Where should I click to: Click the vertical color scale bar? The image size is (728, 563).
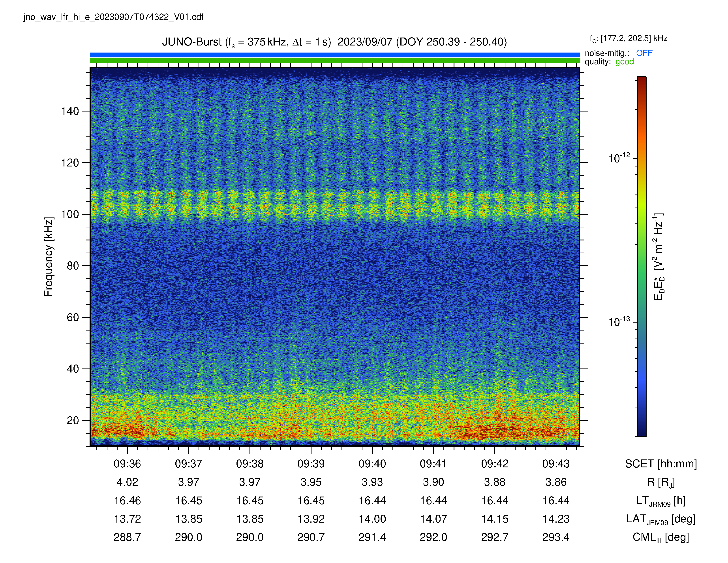coord(641,257)
